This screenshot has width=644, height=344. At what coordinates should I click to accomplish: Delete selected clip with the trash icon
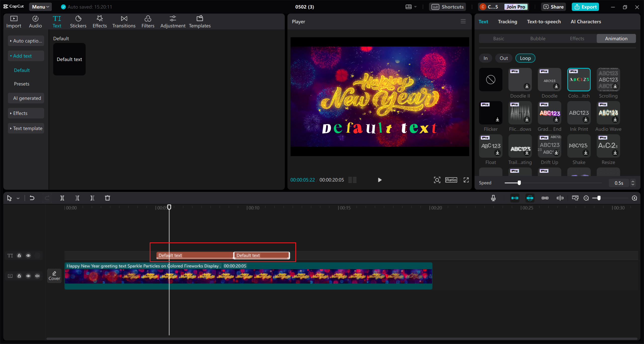pyautogui.click(x=108, y=198)
